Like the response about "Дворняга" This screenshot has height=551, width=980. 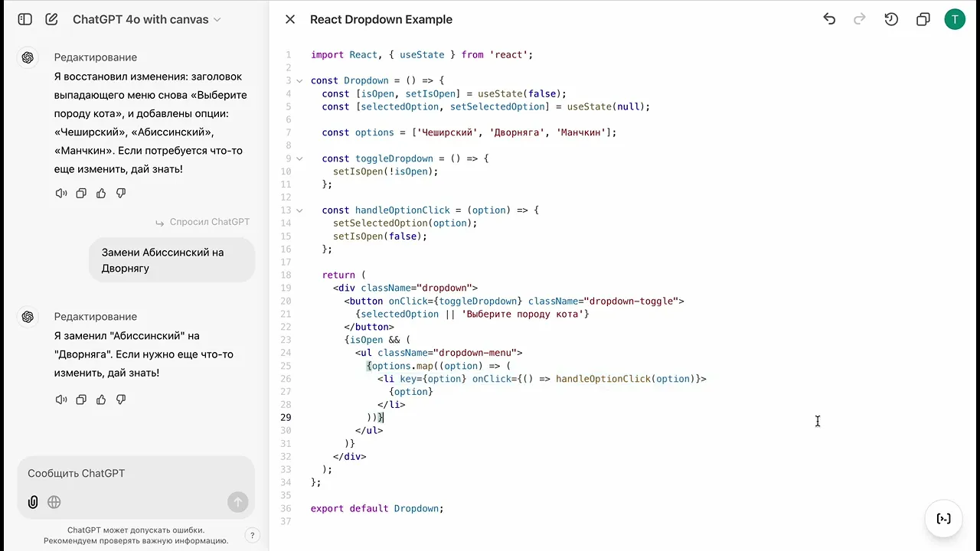point(101,399)
